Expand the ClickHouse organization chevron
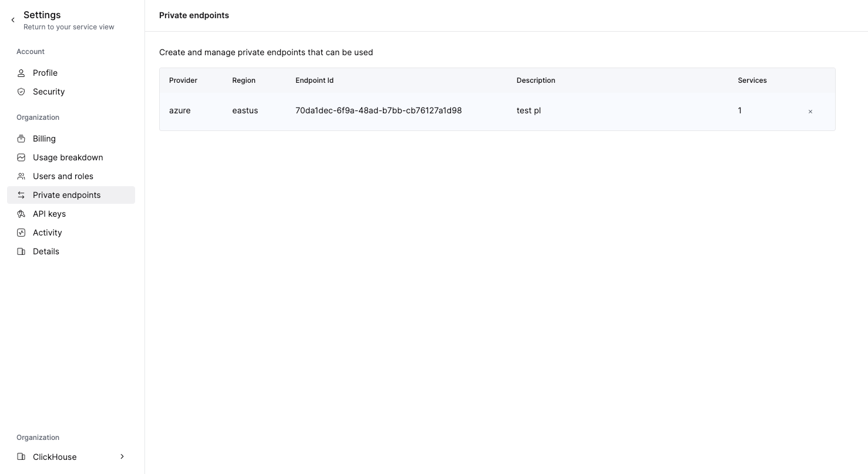The image size is (868, 474). (x=122, y=456)
